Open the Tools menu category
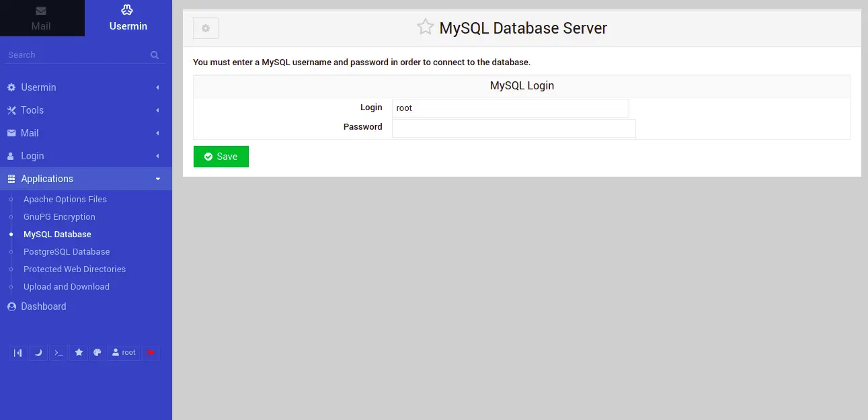Image resolution: width=868 pixels, height=420 pixels. coord(86,110)
